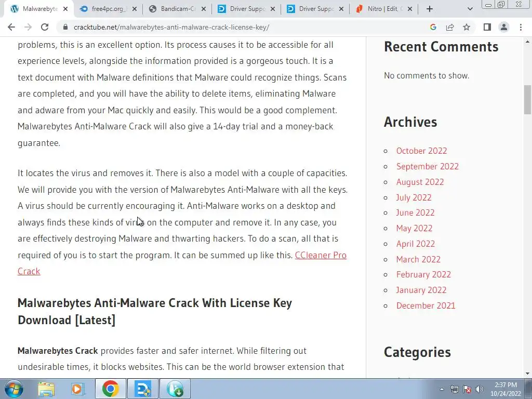Screen dimensions: 532x399
Task: Close the free4pc.org tab
Action: point(135,9)
